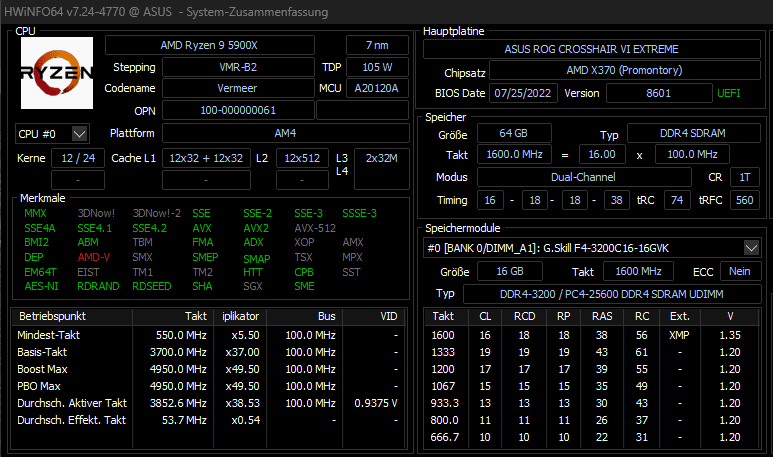Click the HWiNFO64 window title bar
This screenshot has height=457, width=773.
tap(386, 12)
